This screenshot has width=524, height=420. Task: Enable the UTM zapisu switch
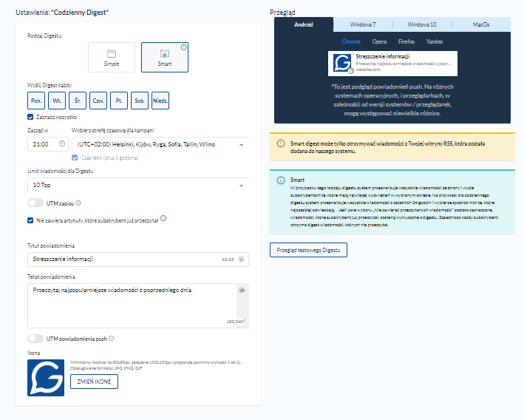pyautogui.click(x=35, y=203)
